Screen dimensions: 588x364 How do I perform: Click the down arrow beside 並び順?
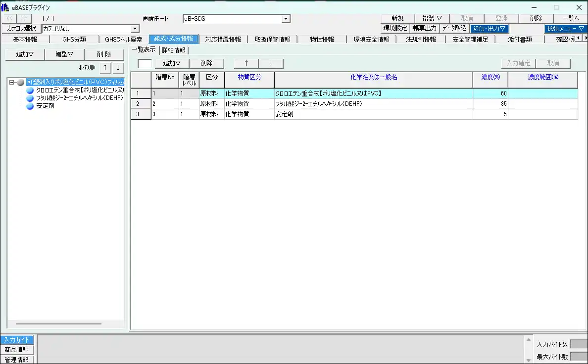118,68
